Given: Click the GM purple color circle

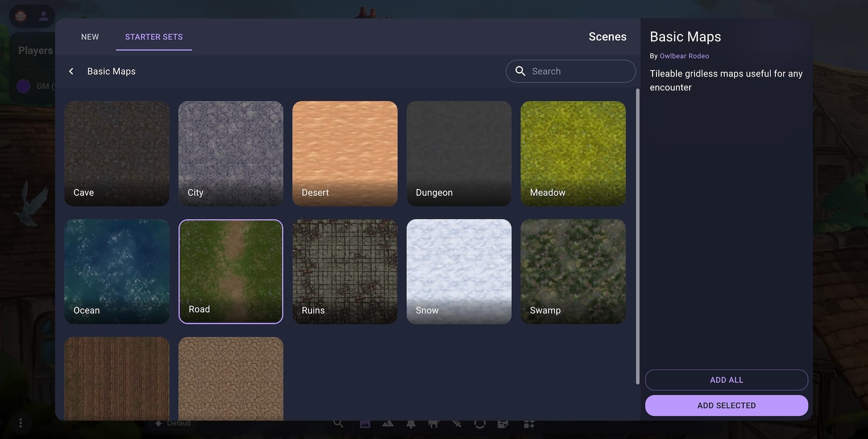Looking at the screenshot, I should [x=24, y=86].
